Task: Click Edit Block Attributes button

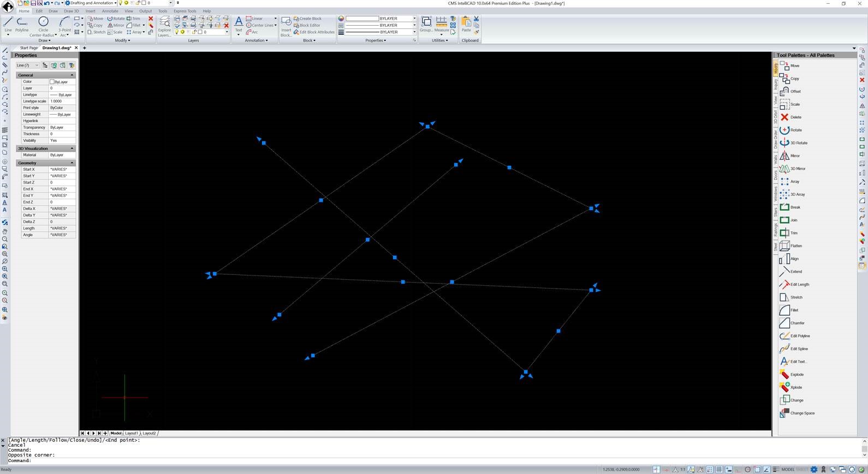Action: 314,32
